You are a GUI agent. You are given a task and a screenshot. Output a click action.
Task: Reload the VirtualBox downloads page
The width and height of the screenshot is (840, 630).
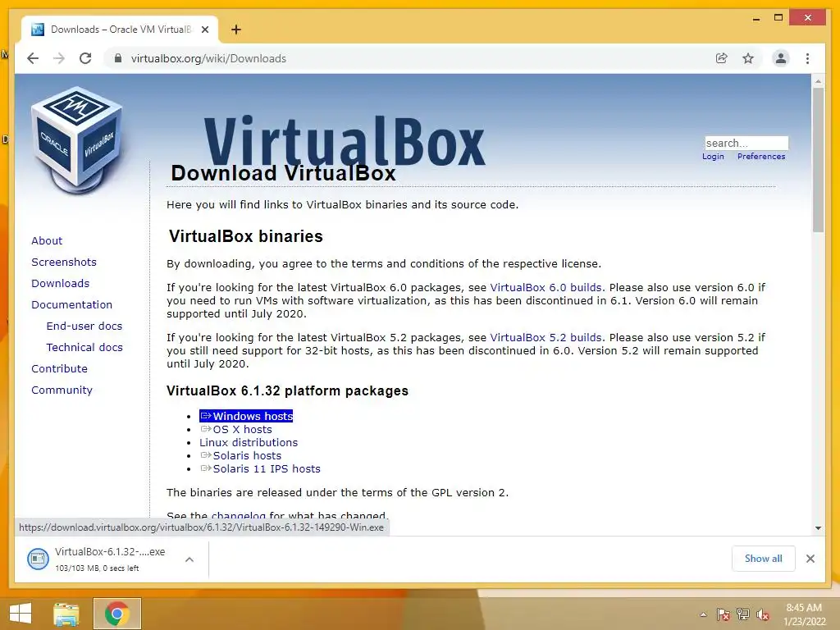coord(85,58)
